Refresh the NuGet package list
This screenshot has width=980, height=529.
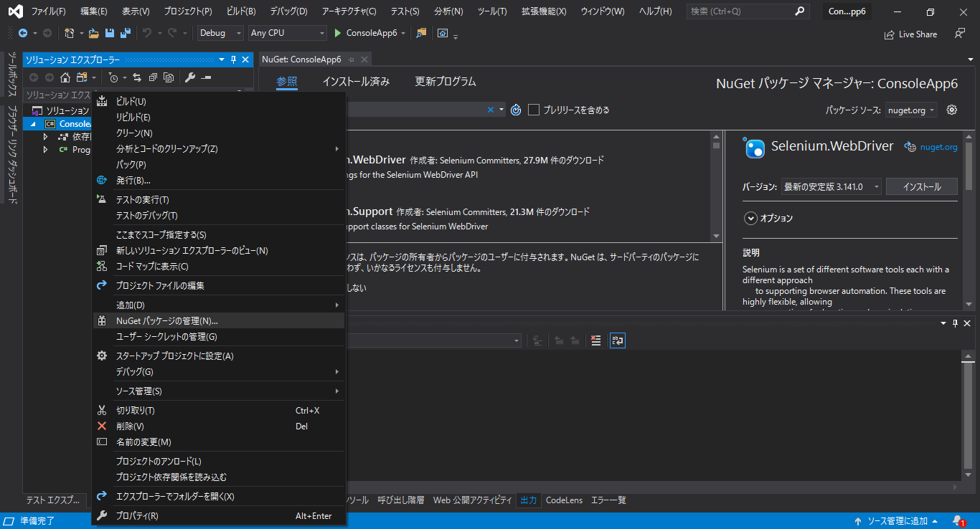click(516, 110)
